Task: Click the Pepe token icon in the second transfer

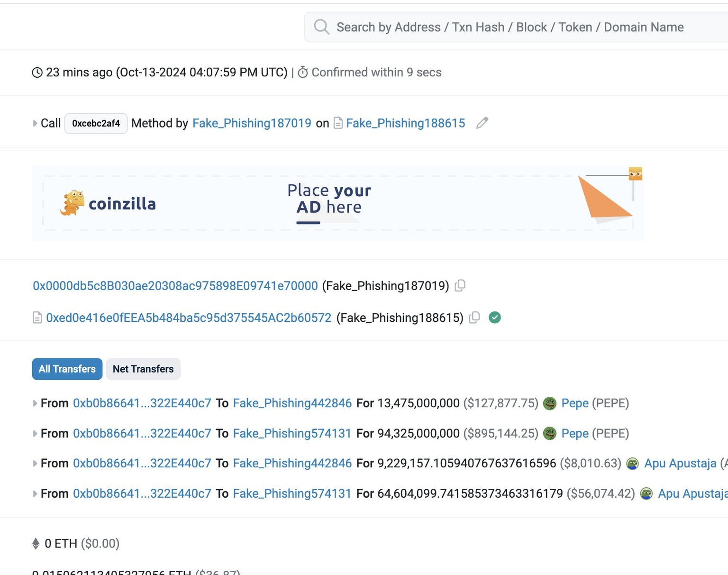Action: (x=549, y=433)
